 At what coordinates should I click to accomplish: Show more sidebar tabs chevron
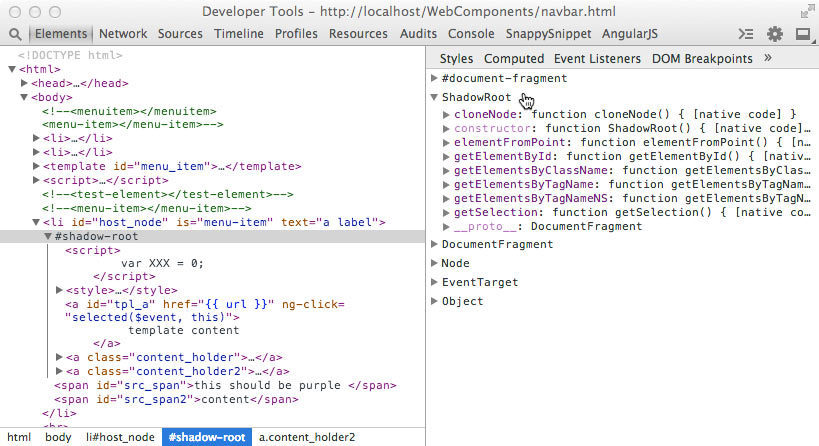[x=768, y=59]
